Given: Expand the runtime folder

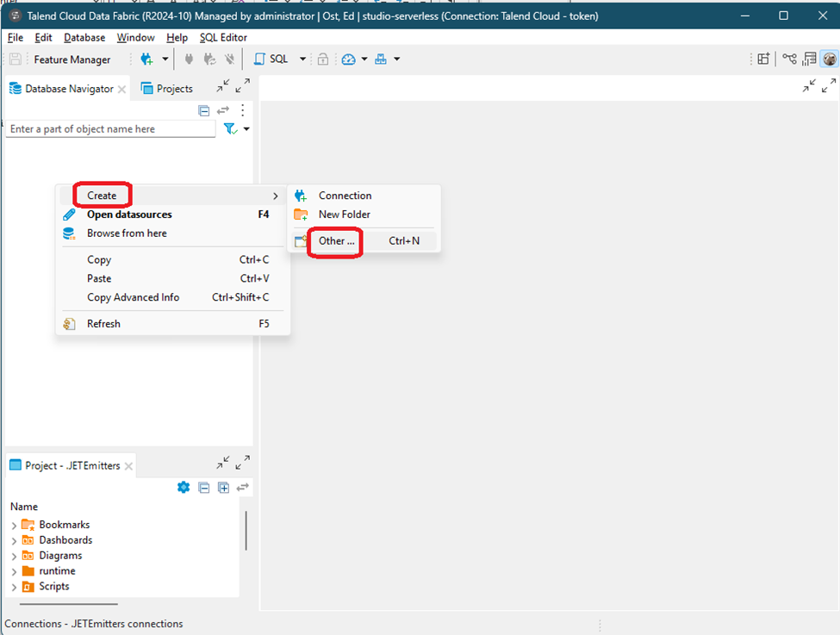Looking at the screenshot, I should tap(14, 572).
